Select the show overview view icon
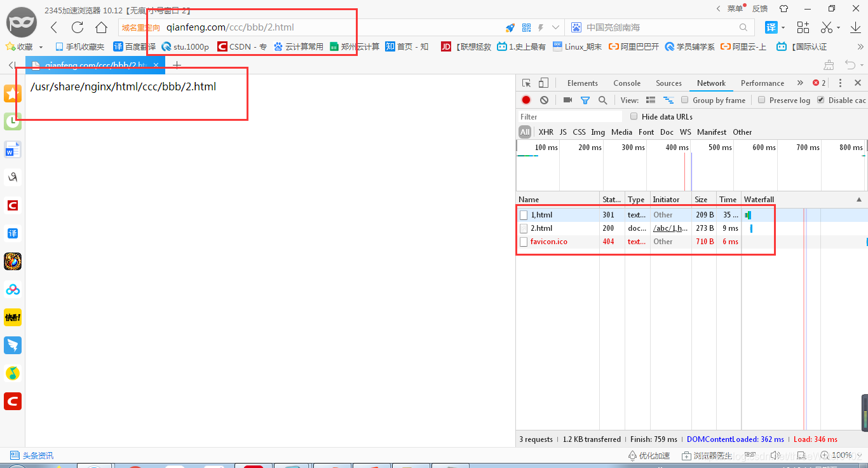 pyautogui.click(x=668, y=100)
